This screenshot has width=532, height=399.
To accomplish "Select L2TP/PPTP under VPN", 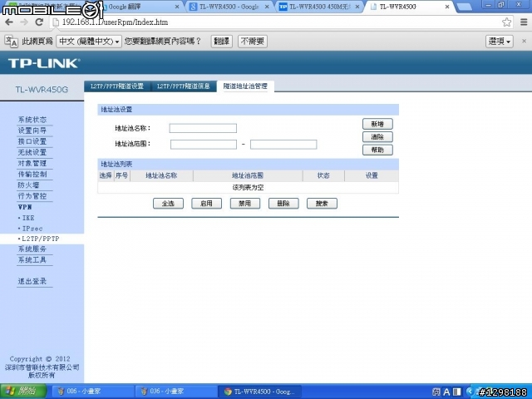I will 40,239.
